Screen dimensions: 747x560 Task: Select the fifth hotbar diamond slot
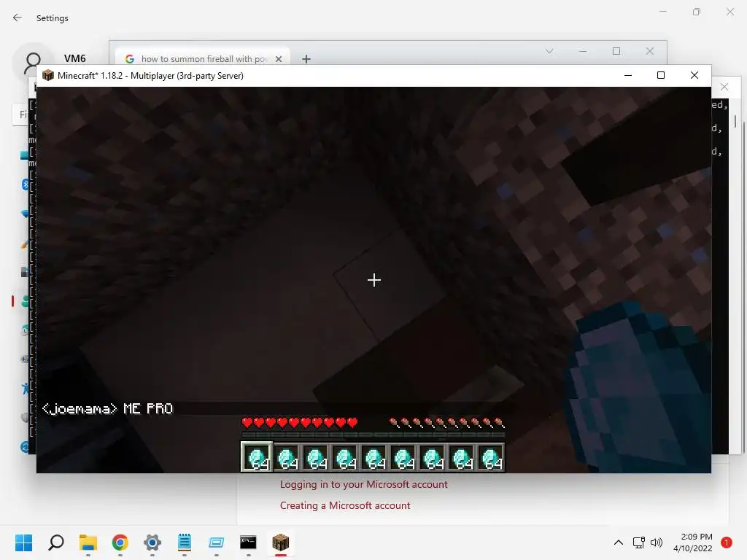coord(374,458)
